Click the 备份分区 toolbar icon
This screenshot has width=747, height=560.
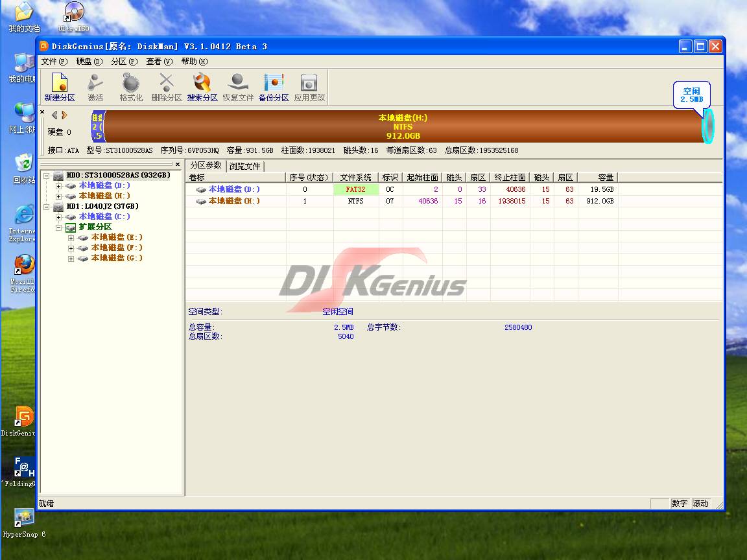click(274, 87)
